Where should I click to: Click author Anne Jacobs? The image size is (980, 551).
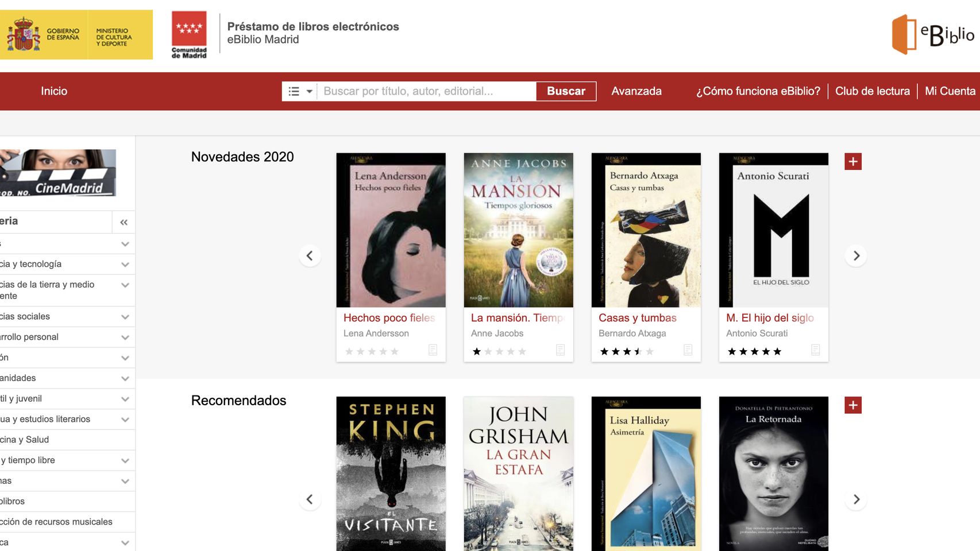tap(497, 333)
